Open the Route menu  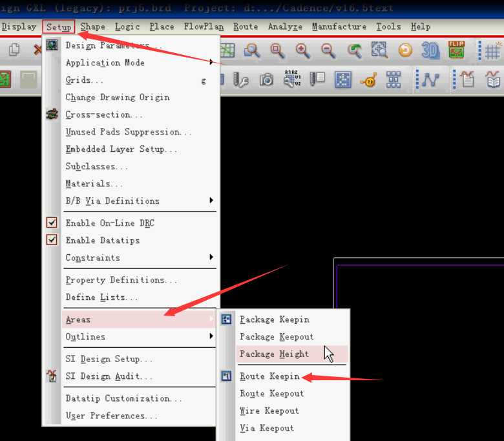coord(246,27)
